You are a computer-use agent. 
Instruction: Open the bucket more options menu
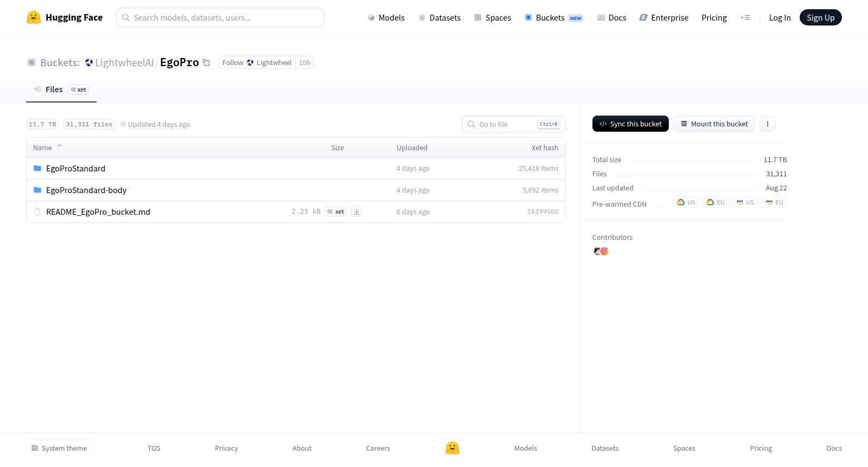768,124
